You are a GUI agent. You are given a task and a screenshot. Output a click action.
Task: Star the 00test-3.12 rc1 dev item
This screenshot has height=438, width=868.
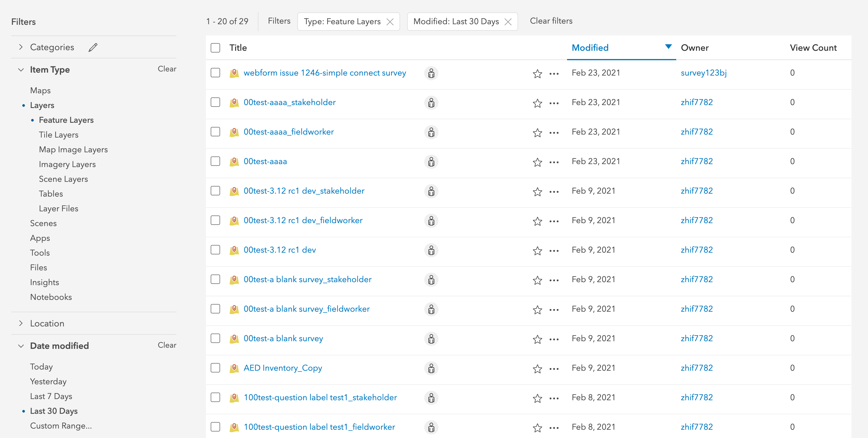537,251
